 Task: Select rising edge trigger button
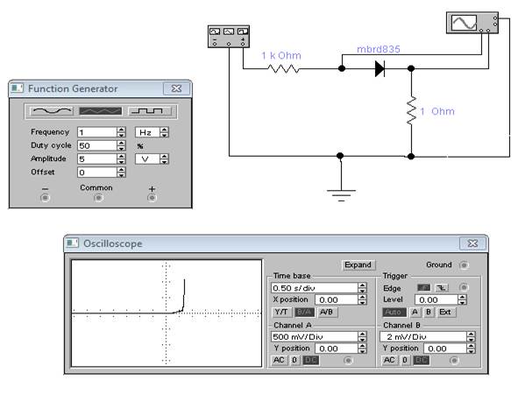(424, 288)
